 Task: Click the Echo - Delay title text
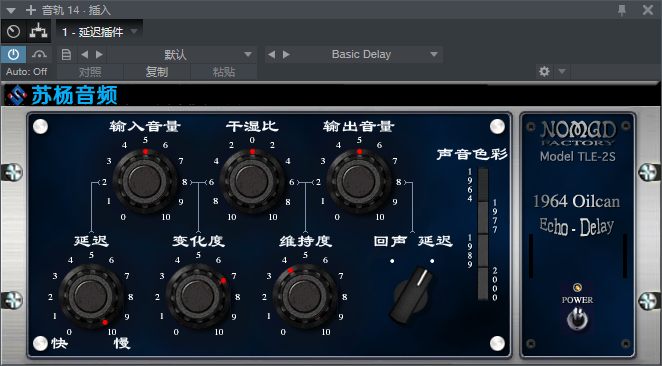pos(577,226)
